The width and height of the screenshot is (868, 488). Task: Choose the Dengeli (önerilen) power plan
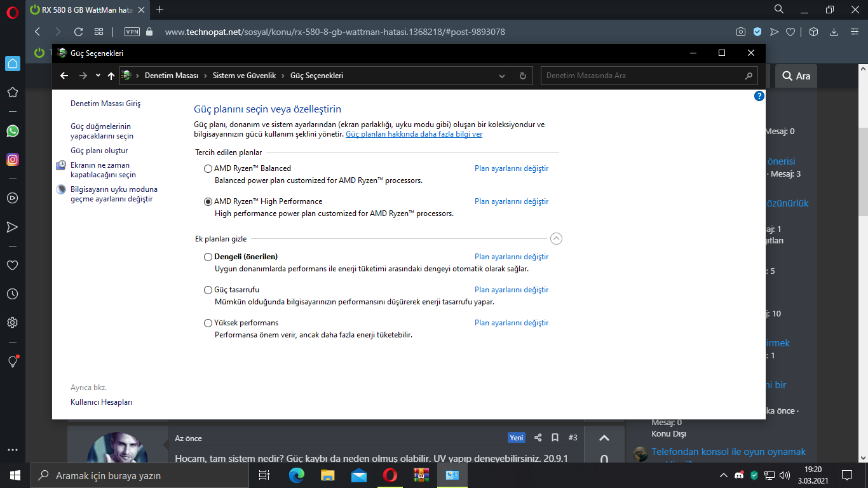[x=208, y=257]
